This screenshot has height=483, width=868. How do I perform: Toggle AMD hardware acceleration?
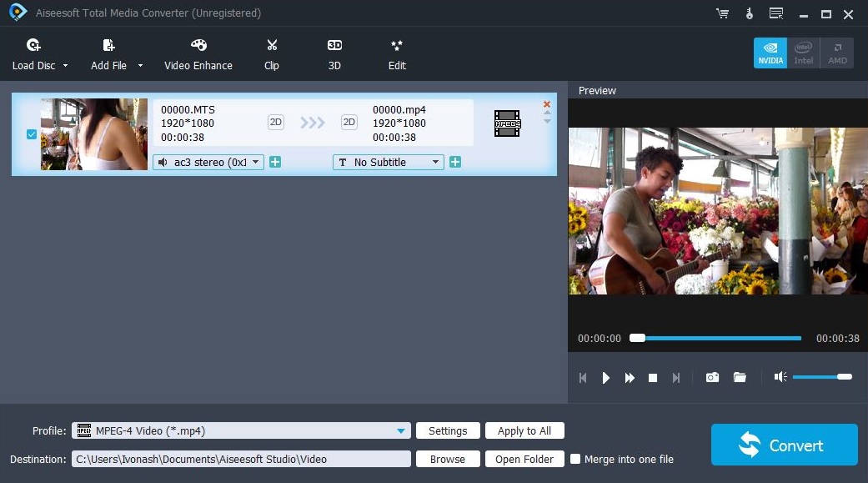tap(836, 52)
